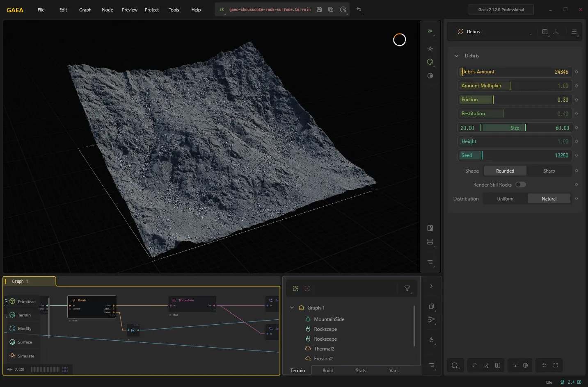Image resolution: width=588 pixels, height=387 pixels.
Task: Click the undo arrow icon
Action: click(x=359, y=9)
